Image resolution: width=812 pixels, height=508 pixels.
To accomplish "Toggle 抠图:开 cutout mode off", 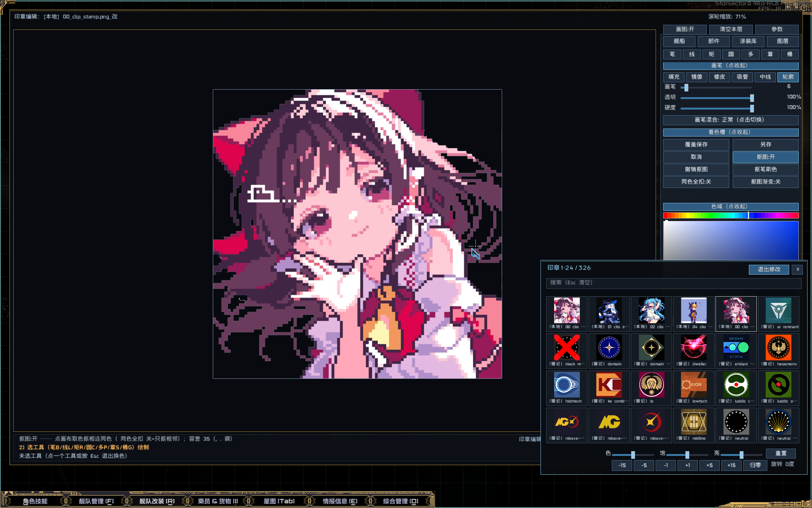I will [x=765, y=157].
